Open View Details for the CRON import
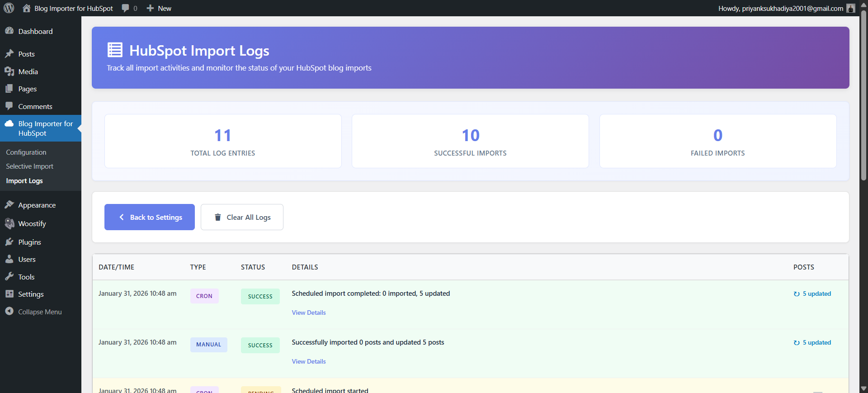868x393 pixels. coord(309,313)
